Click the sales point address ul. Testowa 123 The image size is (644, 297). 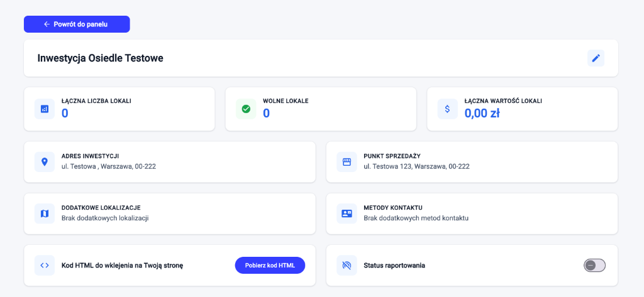[416, 167]
